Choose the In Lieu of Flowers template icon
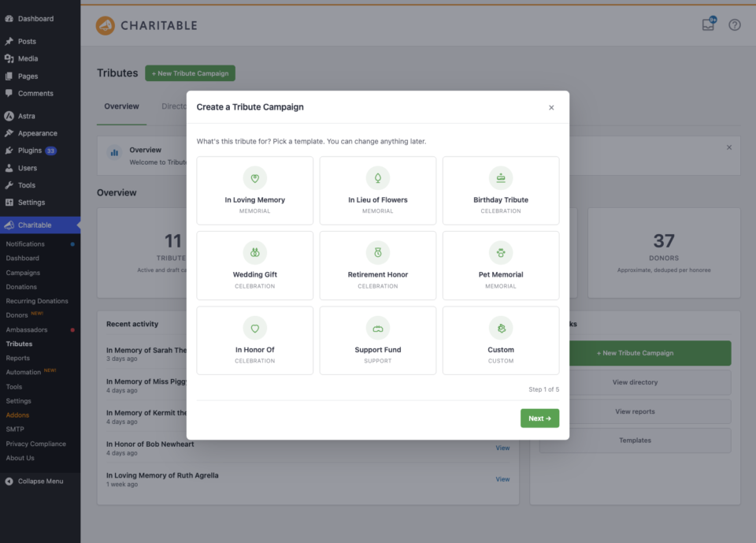This screenshot has width=756, height=543. click(377, 178)
